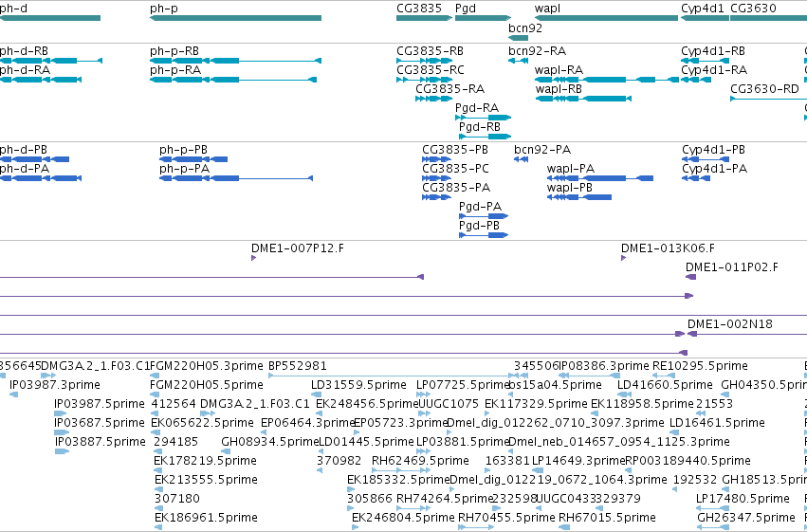The width and height of the screenshot is (807, 532).
Task: Select the ph-p-RB transcript
Action: pyautogui.click(x=236, y=61)
